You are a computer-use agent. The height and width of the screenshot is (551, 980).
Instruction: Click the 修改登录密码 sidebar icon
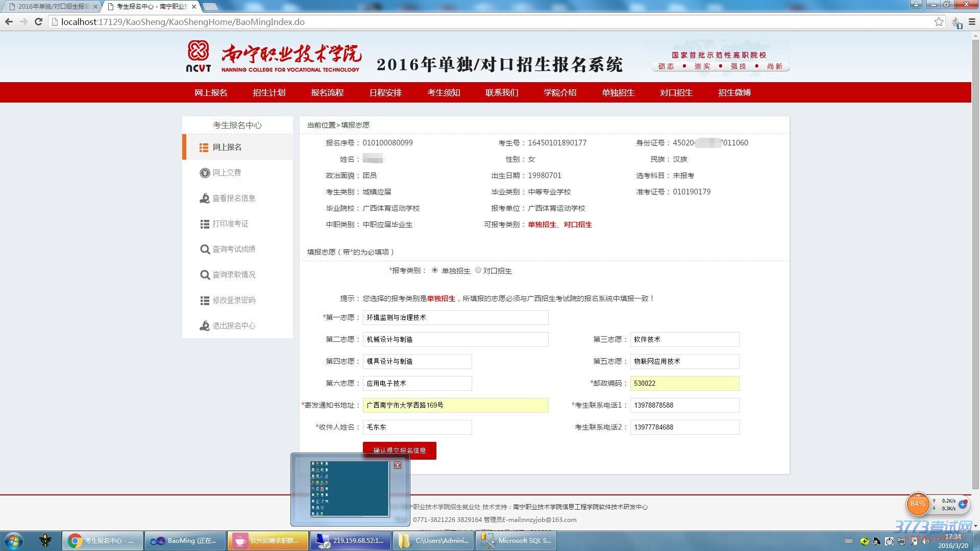205,300
